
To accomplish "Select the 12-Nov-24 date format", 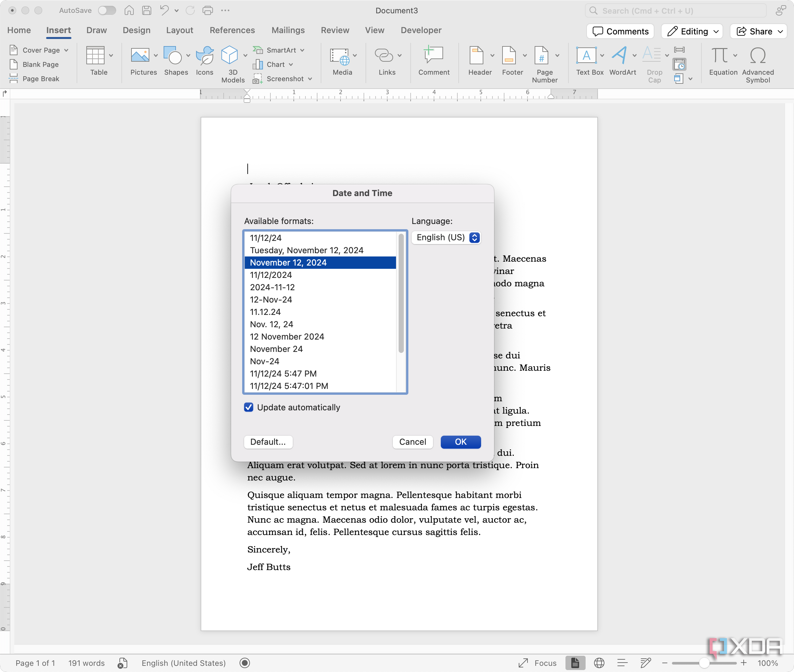I will pos(320,299).
